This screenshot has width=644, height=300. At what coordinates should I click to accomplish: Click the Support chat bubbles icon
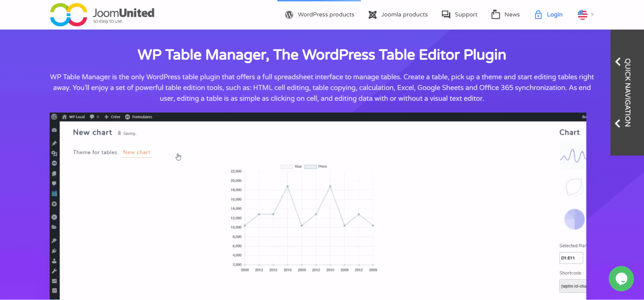(446, 15)
